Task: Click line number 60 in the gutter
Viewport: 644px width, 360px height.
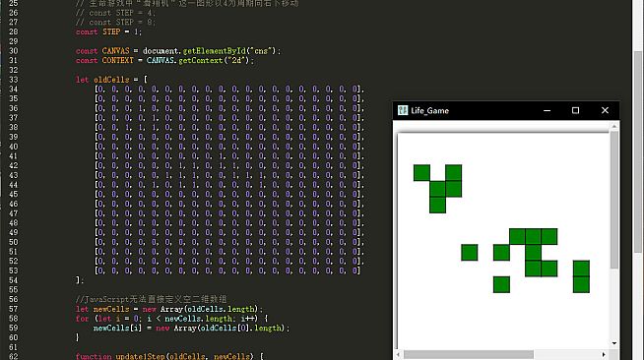Action: [x=14, y=337]
